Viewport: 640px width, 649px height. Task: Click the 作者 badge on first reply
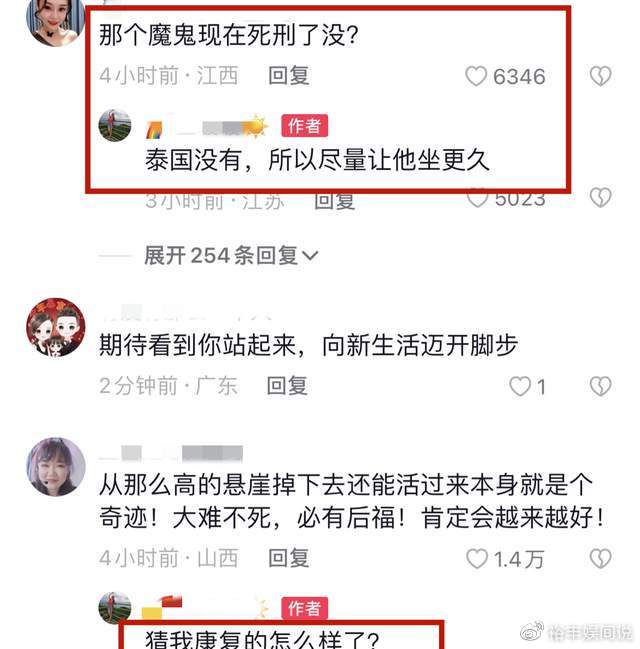[x=304, y=125]
